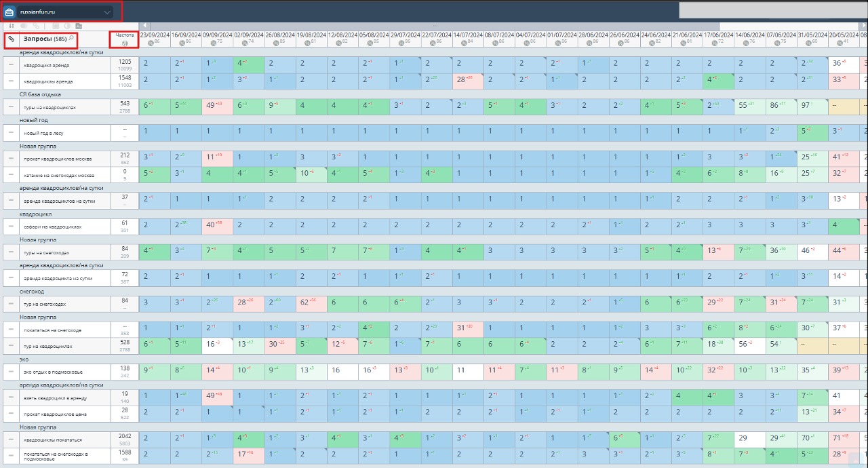Click the search magnifier next to Запросы
Screen dimensions: 868x468
pyautogui.click(x=71, y=39)
